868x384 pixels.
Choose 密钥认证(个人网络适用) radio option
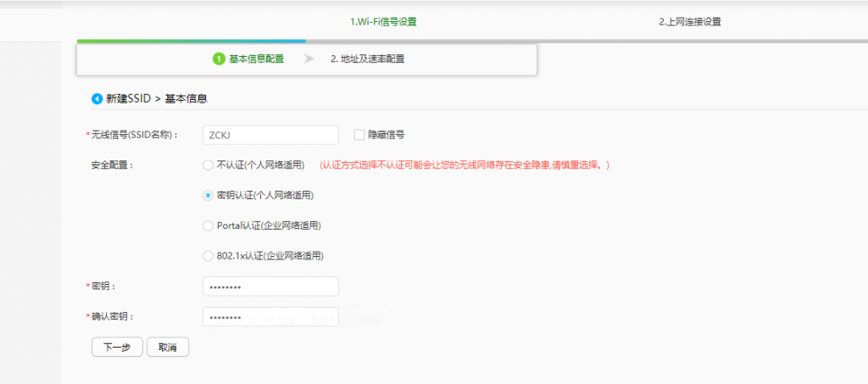209,195
